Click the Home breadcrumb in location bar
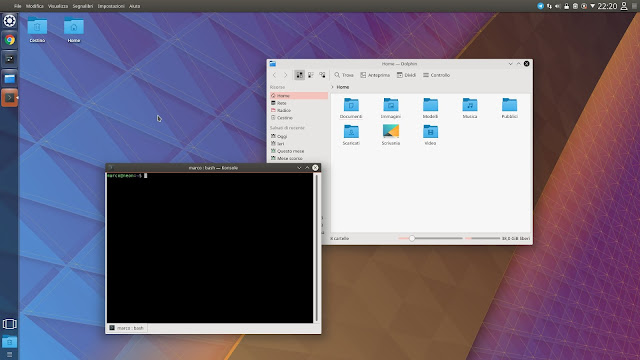Viewport: 640px width, 360px height. 343,87
